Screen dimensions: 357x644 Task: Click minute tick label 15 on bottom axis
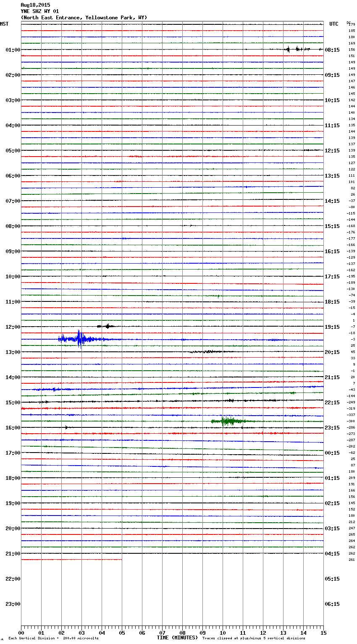[323, 633]
